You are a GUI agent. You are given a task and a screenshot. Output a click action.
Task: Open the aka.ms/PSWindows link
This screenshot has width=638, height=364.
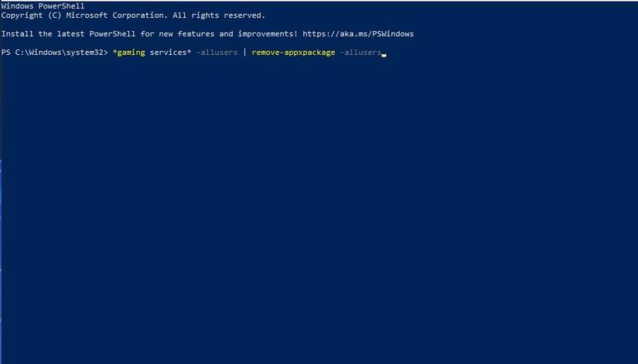pos(364,34)
